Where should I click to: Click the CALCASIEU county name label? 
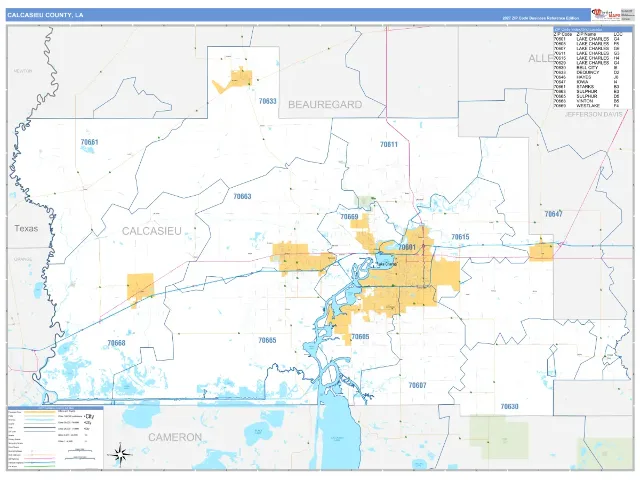click(x=152, y=231)
